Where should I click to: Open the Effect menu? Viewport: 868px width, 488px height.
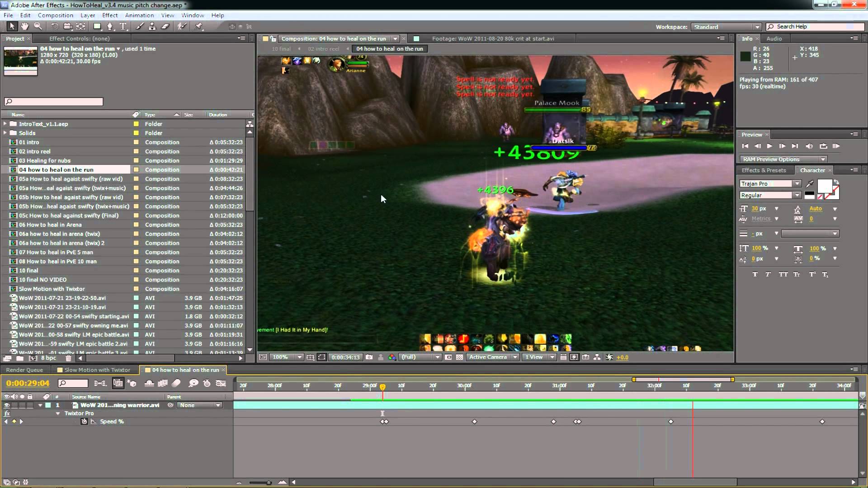110,15
